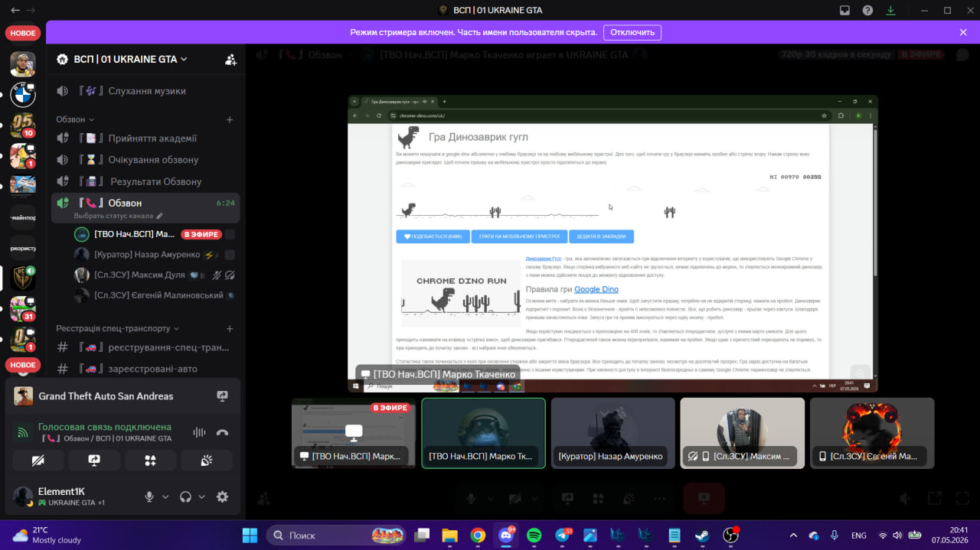Open the server icon with badge 31

pos(23,309)
